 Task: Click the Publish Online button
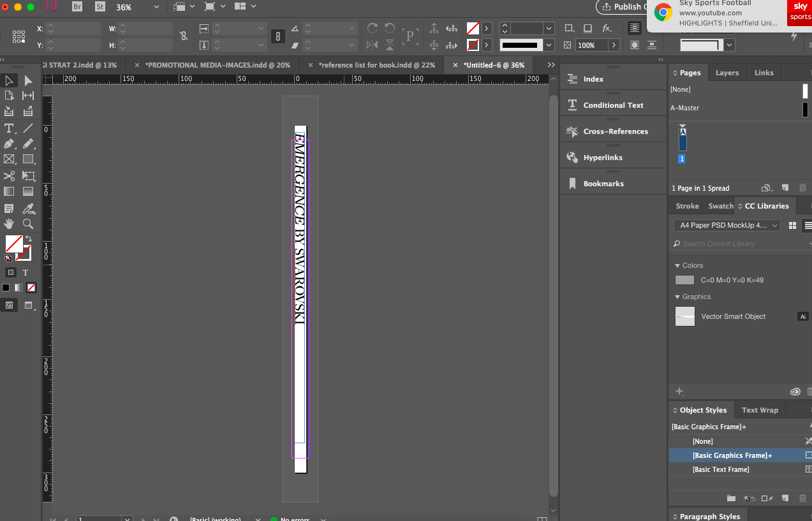[x=622, y=7]
